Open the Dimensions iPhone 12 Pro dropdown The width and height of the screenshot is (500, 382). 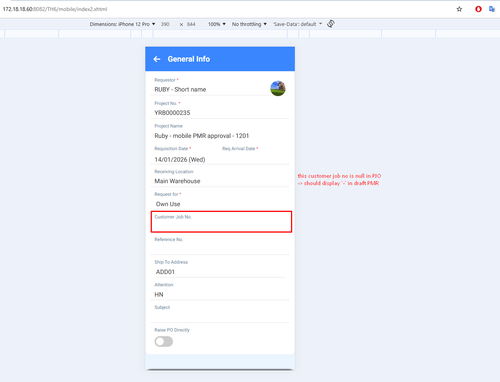[x=122, y=24]
